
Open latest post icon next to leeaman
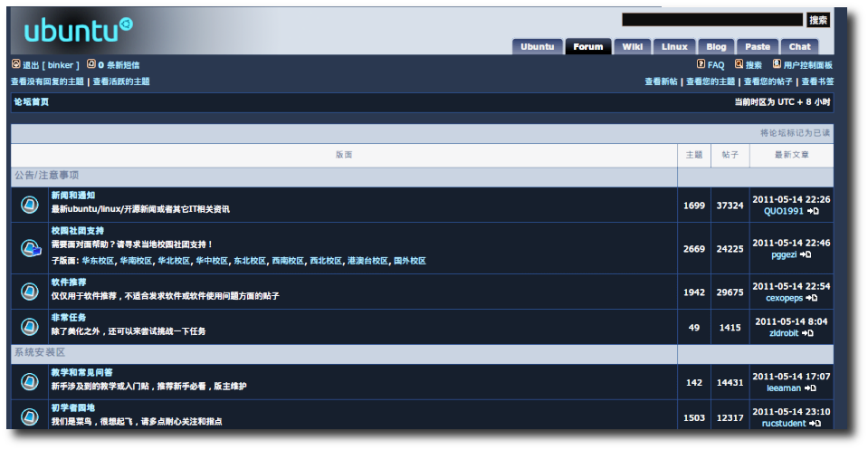[x=810, y=388]
